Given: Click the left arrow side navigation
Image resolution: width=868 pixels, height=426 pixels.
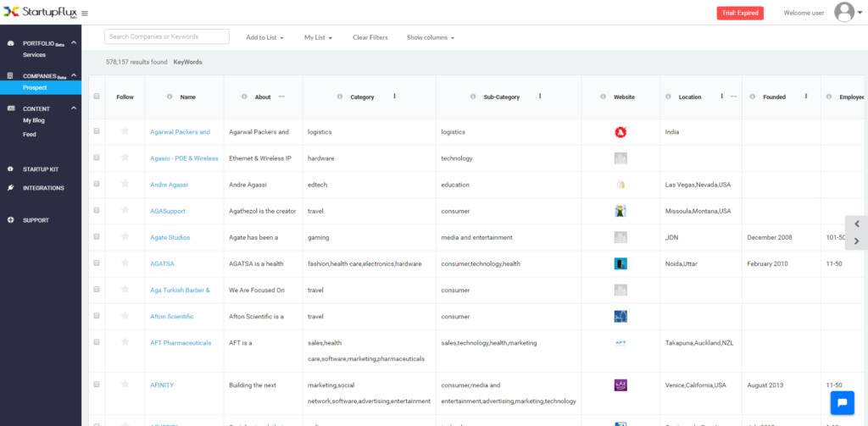Looking at the screenshot, I should point(856,224).
